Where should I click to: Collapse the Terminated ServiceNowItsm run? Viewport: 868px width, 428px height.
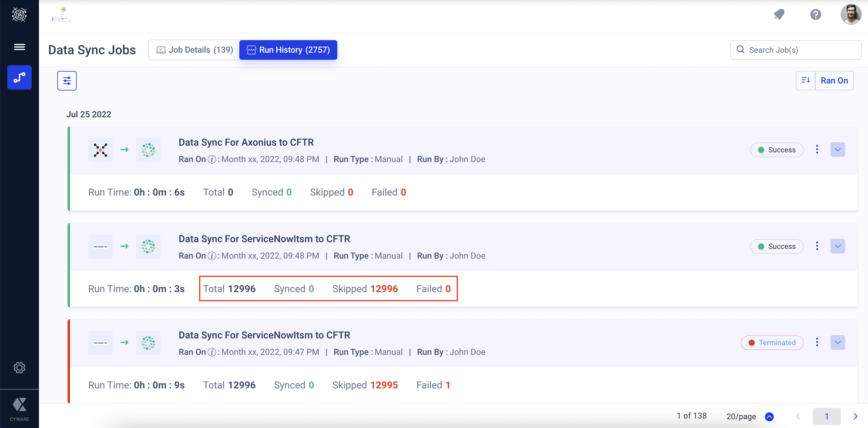[x=837, y=342]
